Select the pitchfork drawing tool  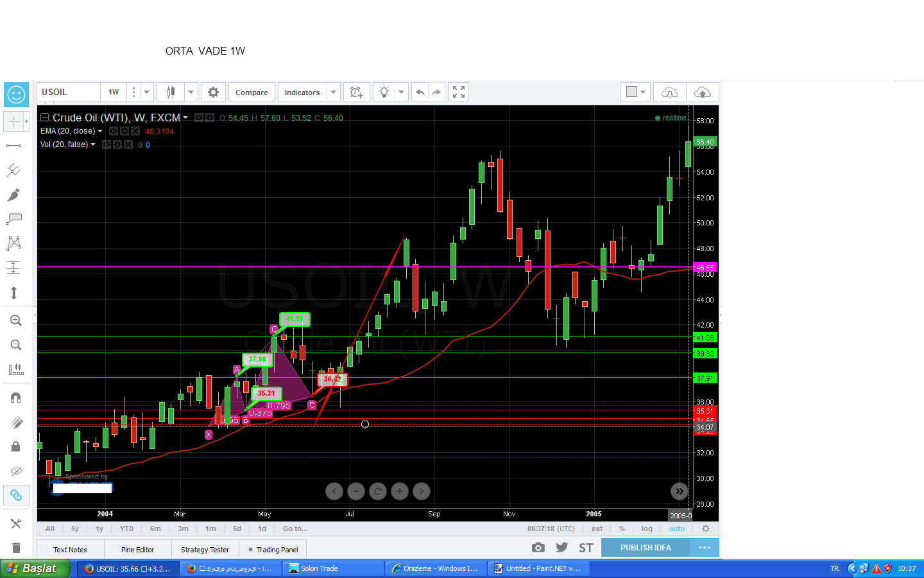tap(13, 170)
